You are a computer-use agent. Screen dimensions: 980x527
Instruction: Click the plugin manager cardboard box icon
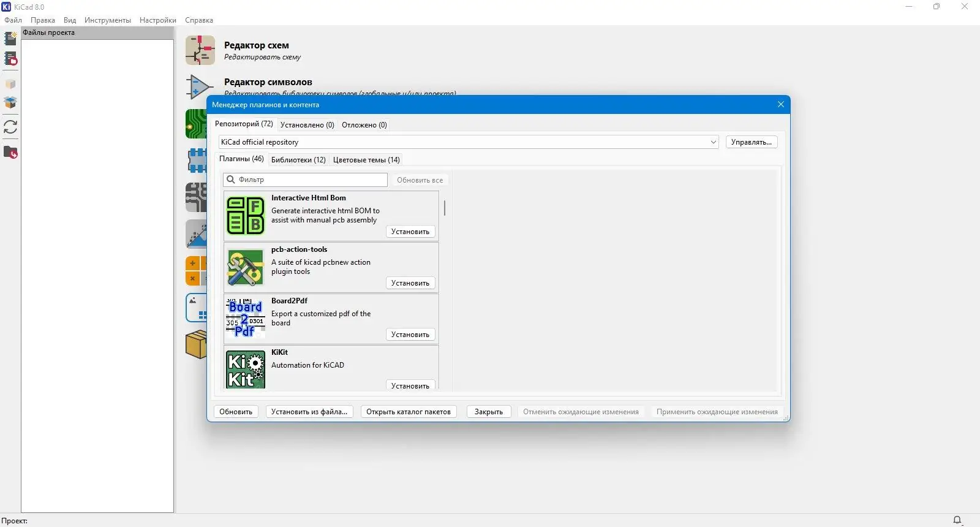[x=196, y=344]
